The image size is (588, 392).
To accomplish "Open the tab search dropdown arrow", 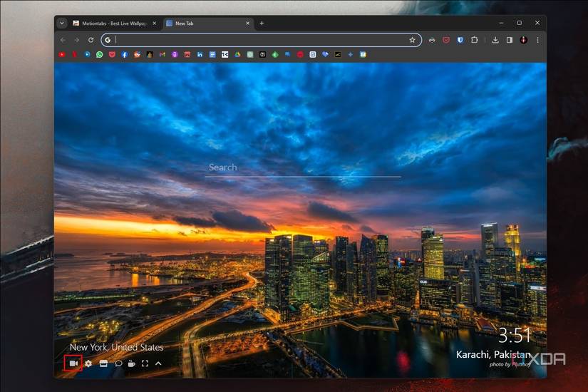I will [62, 24].
